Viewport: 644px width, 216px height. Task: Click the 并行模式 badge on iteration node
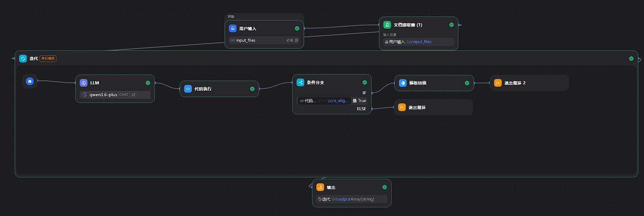click(x=48, y=58)
